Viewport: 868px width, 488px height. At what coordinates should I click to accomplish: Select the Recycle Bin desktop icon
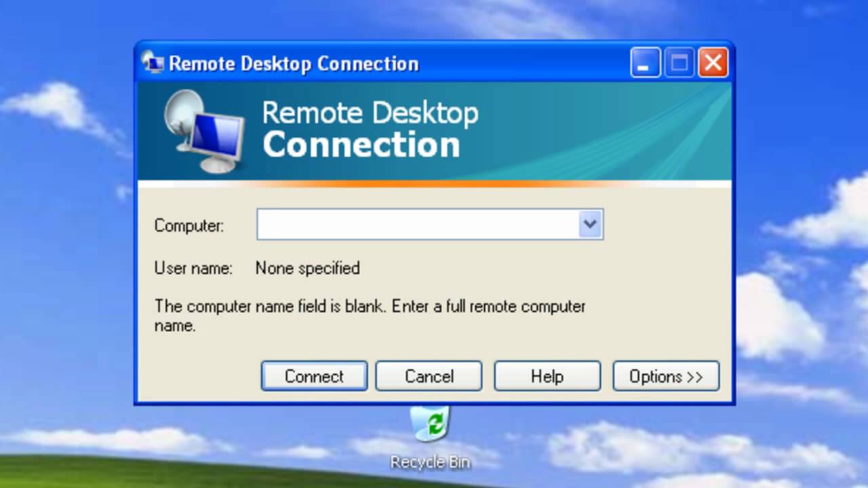click(430, 425)
